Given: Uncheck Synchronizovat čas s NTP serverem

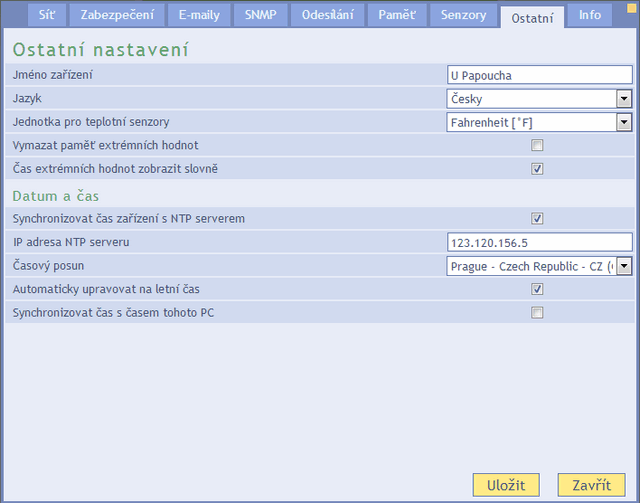Looking at the screenshot, I should point(537,219).
